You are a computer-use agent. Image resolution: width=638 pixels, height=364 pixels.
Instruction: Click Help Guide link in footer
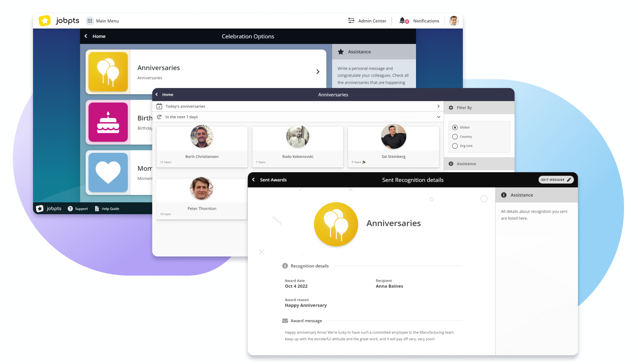(110, 209)
